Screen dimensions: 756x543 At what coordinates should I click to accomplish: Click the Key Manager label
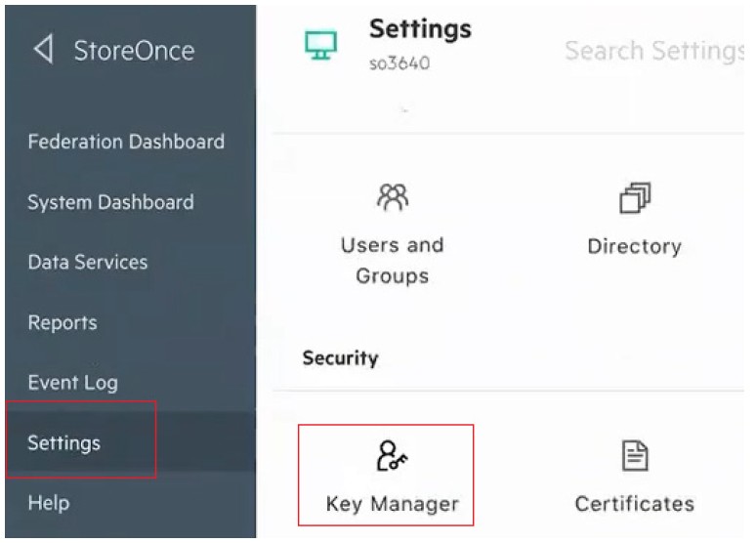coord(392,504)
